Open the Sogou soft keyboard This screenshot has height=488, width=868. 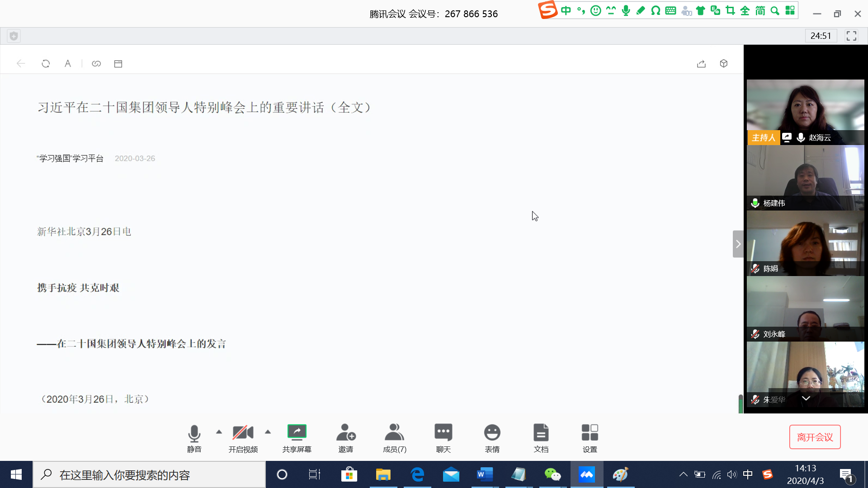[x=671, y=10]
